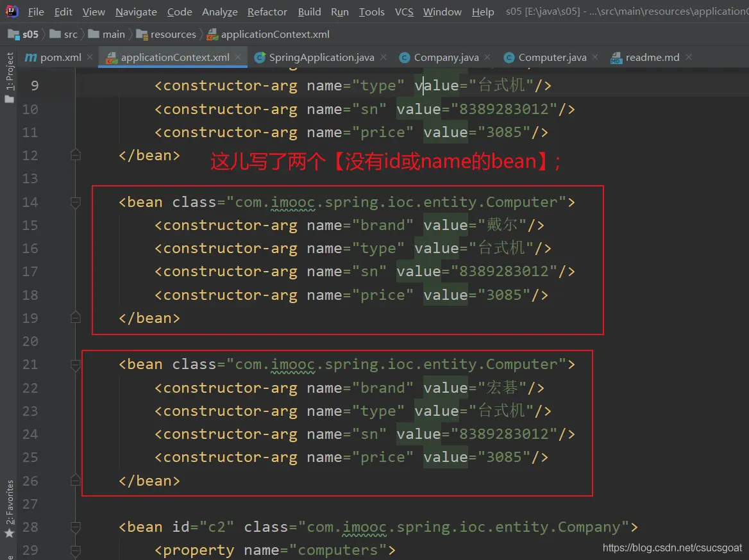Collapse the c2 bean fold on line 28
Screen dimensions: 749x560
pos(76,527)
